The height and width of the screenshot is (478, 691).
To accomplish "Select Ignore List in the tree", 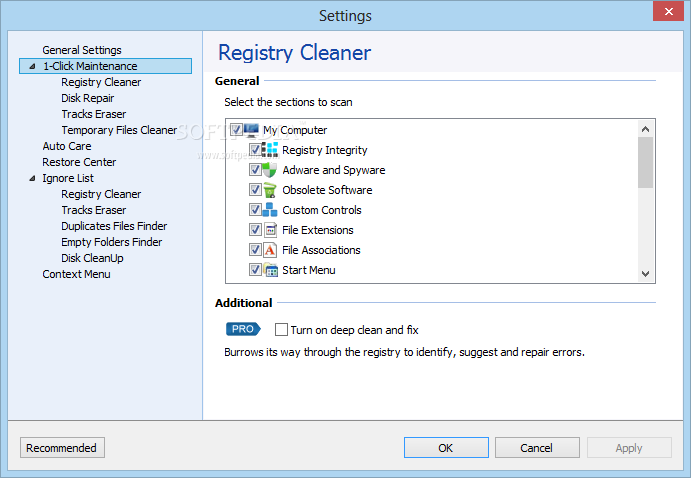I will [68, 178].
